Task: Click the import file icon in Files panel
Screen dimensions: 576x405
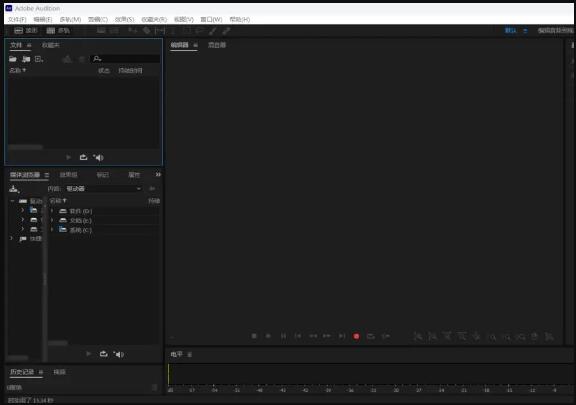Action: pyautogui.click(x=26, y=59)
